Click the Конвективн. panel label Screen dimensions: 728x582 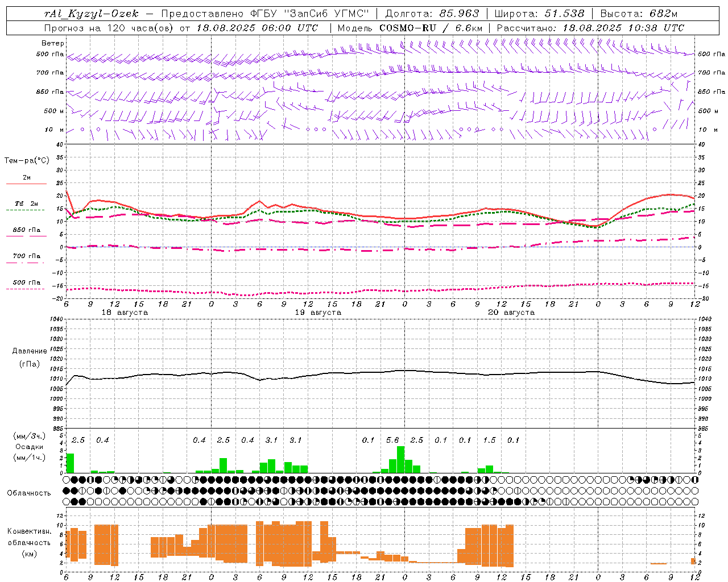click(30, 531)
